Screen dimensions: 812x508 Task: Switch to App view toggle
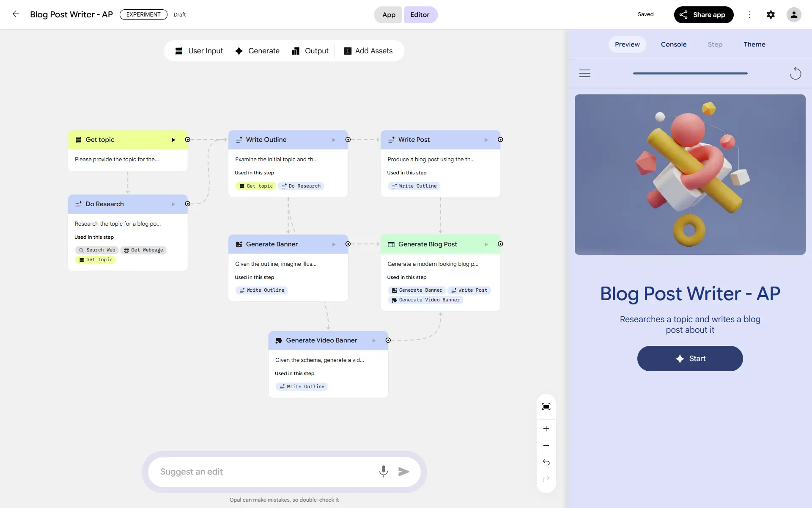pyautogui.click(x=388, y=15)
